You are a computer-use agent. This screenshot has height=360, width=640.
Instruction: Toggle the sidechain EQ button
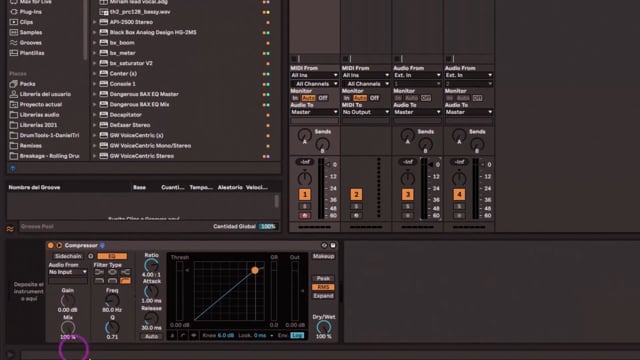click(x=112, y=256)
